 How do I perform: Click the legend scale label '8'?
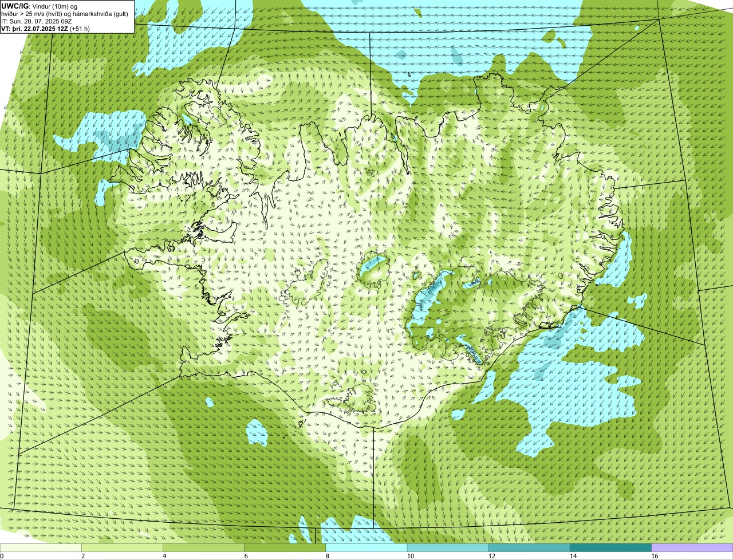327,556
